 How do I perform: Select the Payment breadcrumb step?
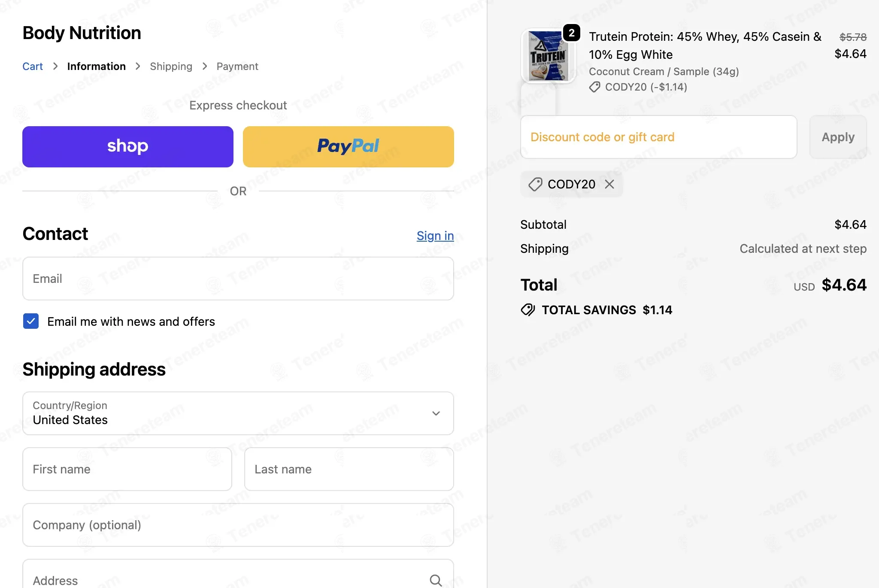tap(237, 67)
